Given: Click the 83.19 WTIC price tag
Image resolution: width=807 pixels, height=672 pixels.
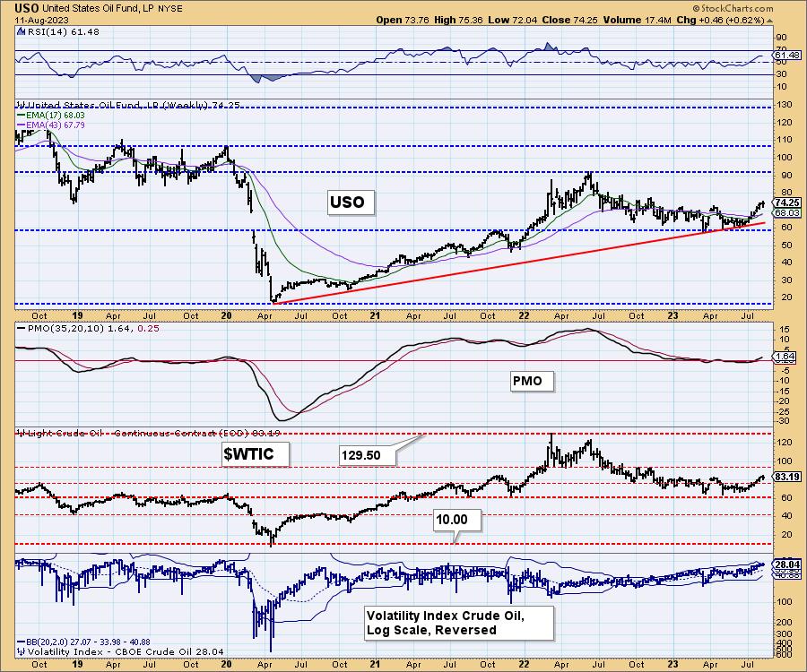Looking at the screenshot, I should tap(787, 478).
